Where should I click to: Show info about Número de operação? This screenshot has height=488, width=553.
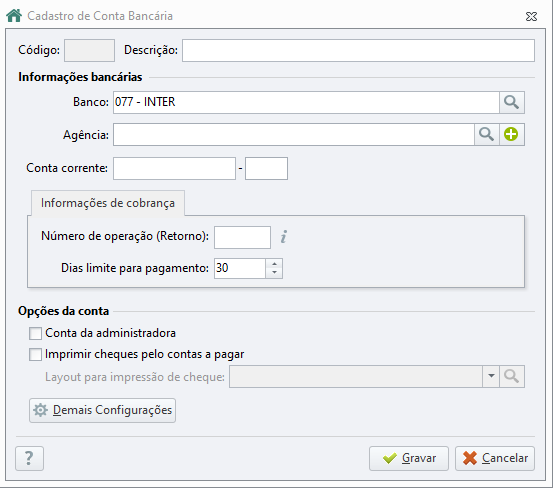(284, 237)
